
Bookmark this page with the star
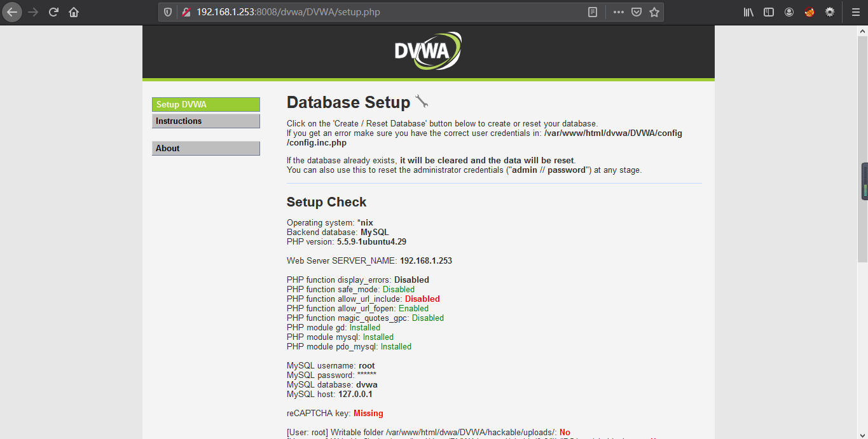coord(654,11)
